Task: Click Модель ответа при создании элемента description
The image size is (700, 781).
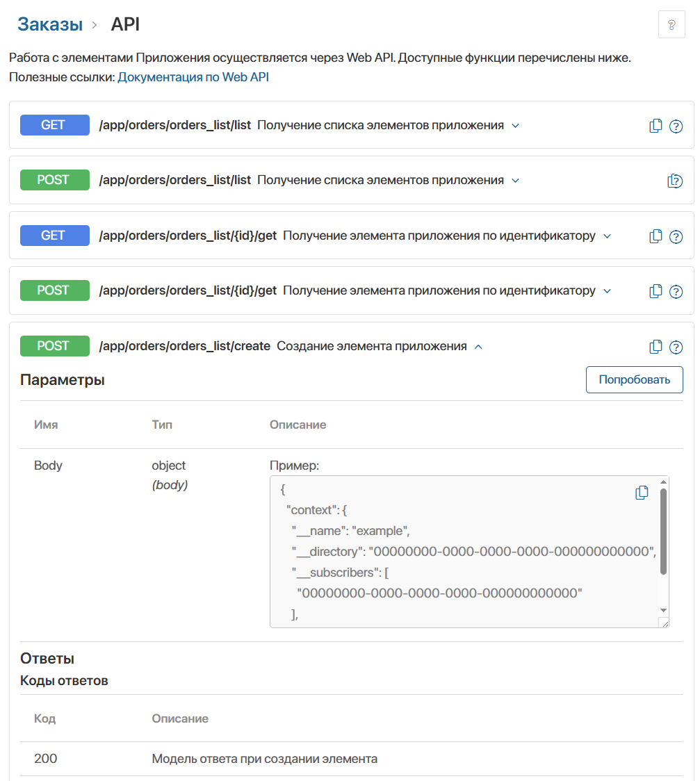Action: tap(265, 759)
